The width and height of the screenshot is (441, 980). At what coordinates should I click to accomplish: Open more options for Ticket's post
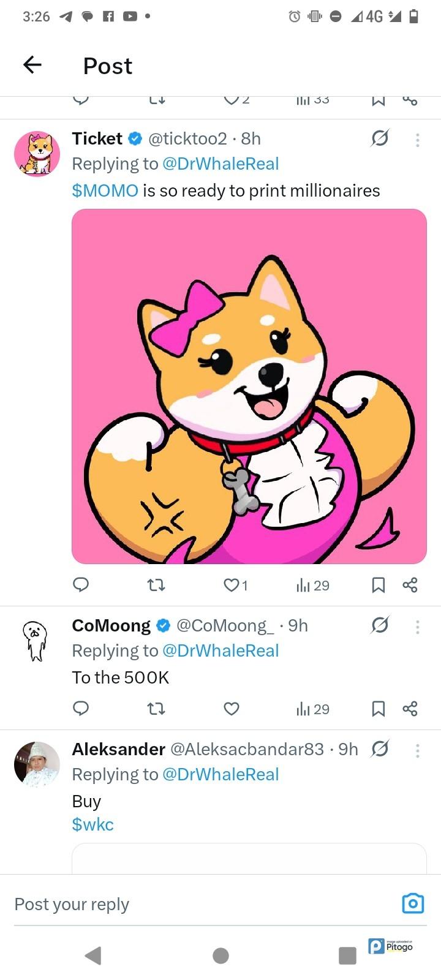(417, 140)
